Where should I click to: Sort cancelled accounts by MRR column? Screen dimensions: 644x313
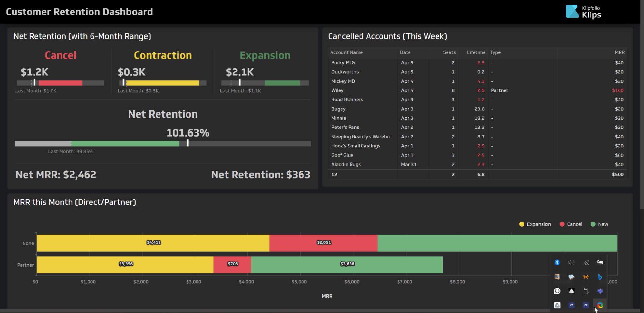pyautogui.click(x=619, y=52)
